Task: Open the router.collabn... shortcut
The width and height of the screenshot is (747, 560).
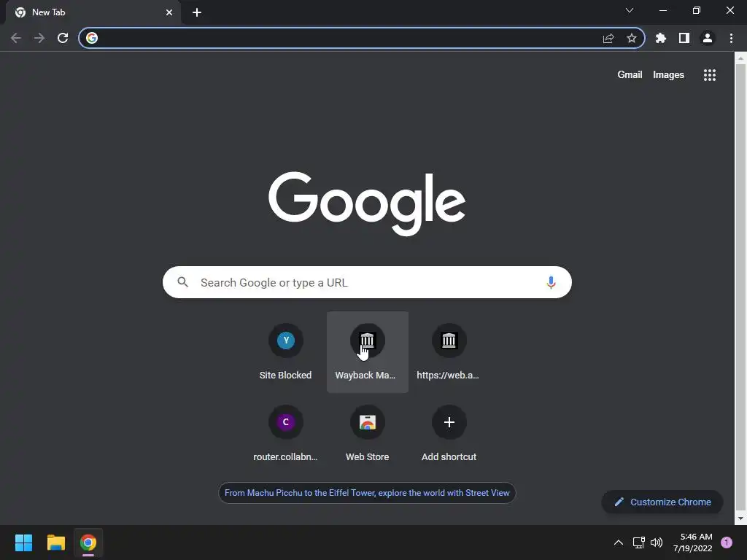Action: coord(285,434)
